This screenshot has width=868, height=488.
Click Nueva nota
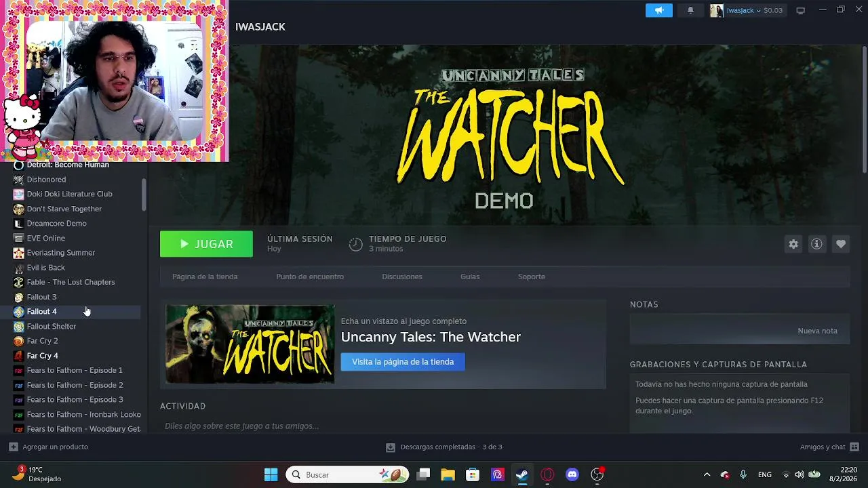817,331
